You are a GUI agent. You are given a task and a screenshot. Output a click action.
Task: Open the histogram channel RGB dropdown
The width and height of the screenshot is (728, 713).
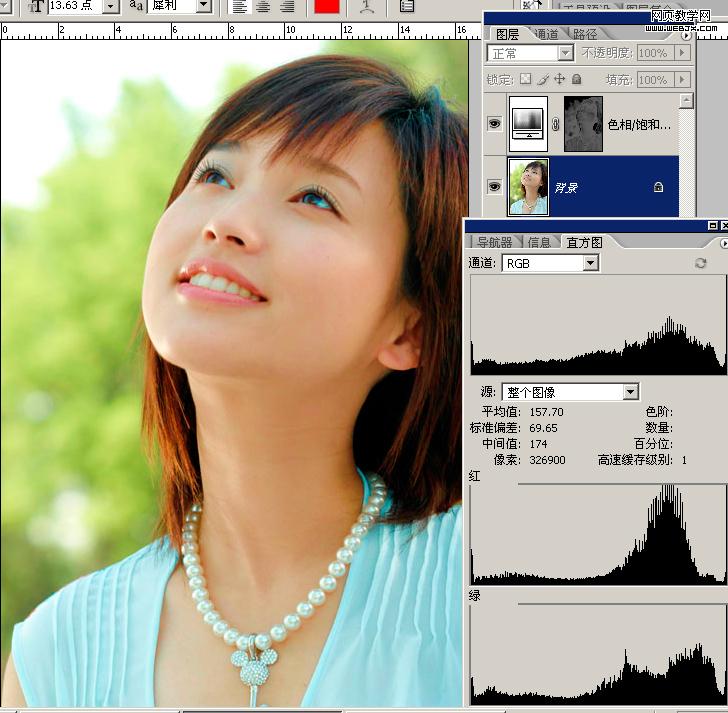590,263
